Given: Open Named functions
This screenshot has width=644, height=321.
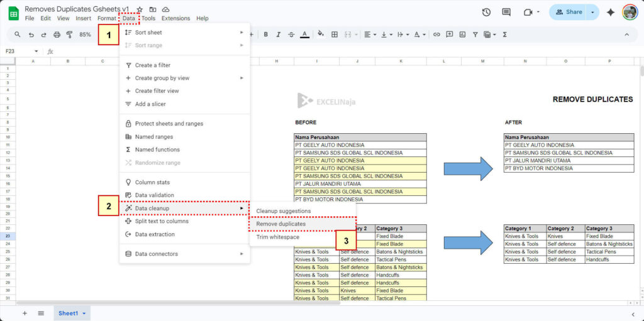Looking at the screenshot, I should click(184, 150).
